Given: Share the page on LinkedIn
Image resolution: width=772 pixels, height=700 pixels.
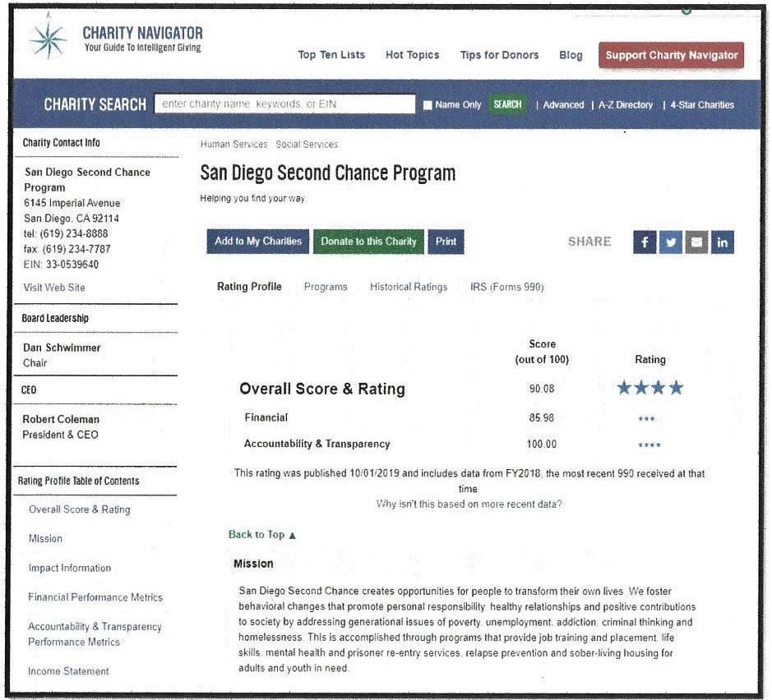Looking at the screenshot, I should (723, 242).
